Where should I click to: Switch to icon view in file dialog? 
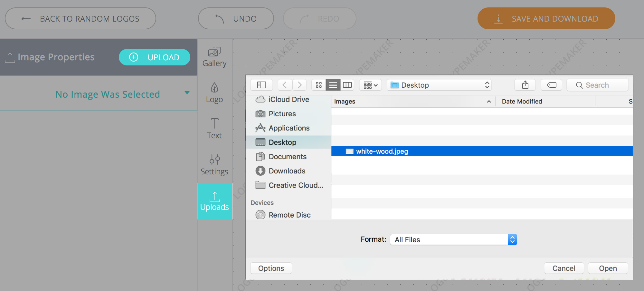319,85
